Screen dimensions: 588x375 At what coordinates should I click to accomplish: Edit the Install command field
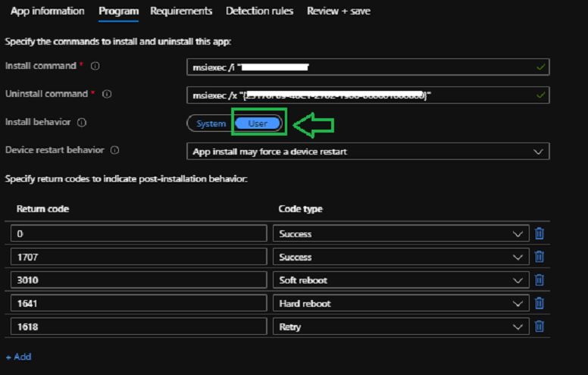368,67
